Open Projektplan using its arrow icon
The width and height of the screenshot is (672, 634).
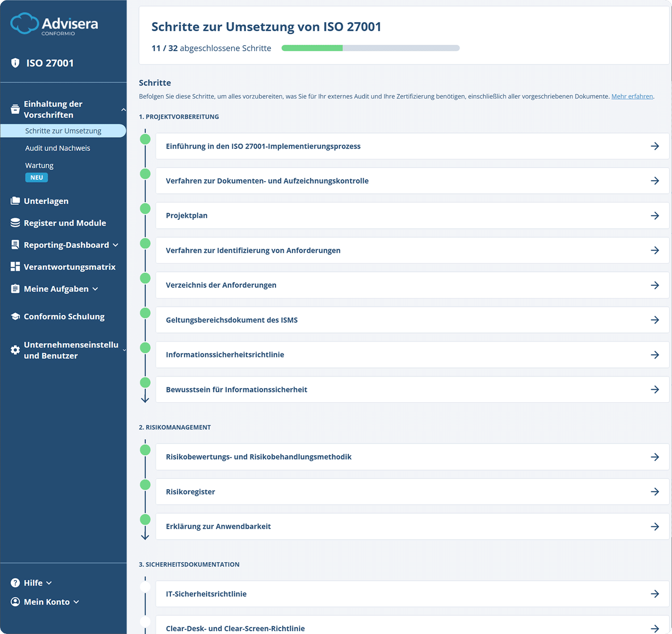point(655,216)
